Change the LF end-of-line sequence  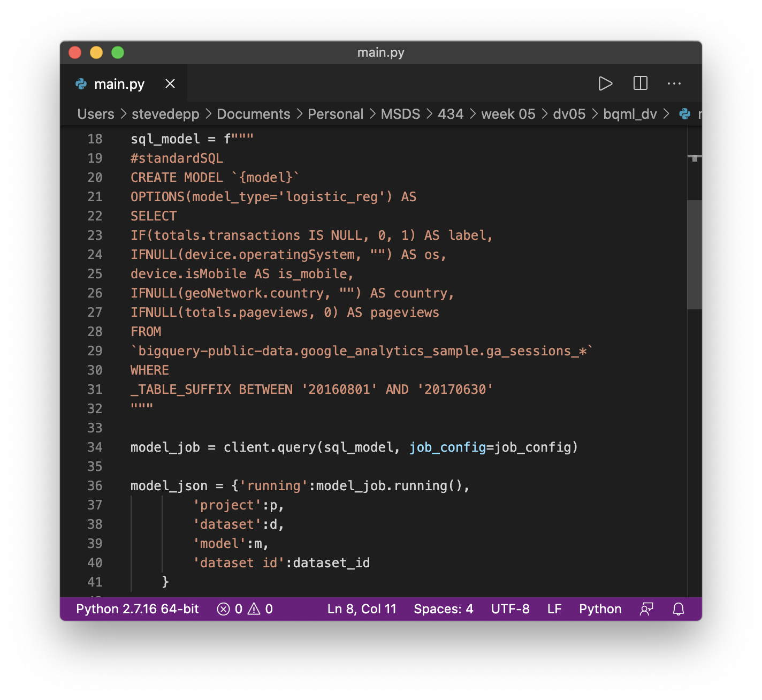tap(554, 609)
